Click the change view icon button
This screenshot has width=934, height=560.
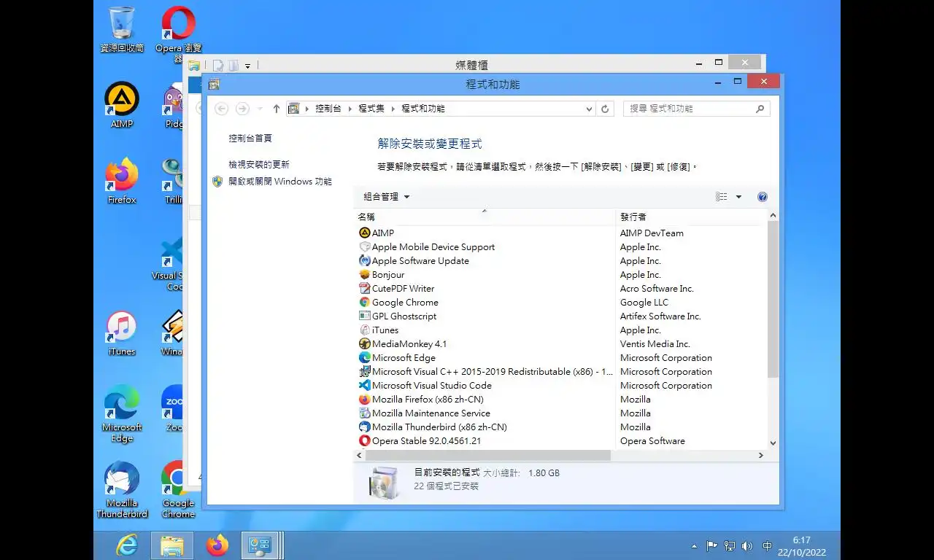(x=722, y=197)
